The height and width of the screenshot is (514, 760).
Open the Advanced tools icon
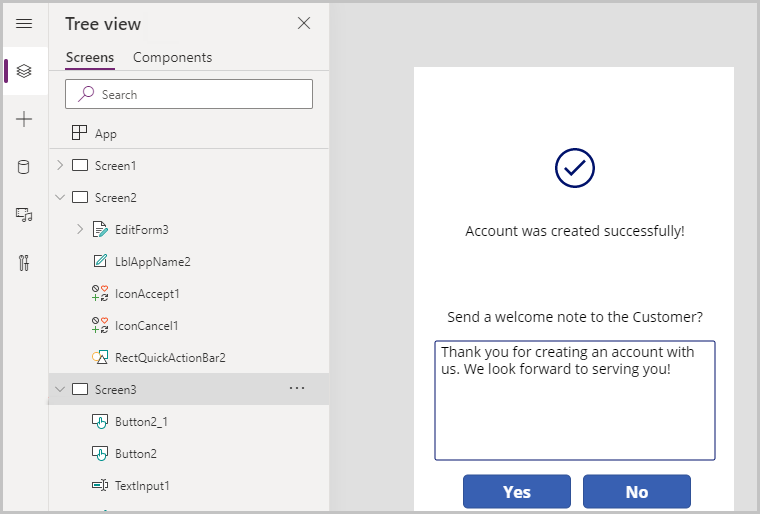click(x=24, y=262)
